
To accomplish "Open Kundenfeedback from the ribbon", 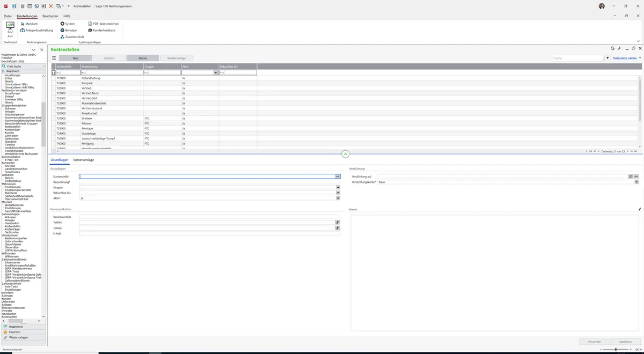I will [101, 30].
